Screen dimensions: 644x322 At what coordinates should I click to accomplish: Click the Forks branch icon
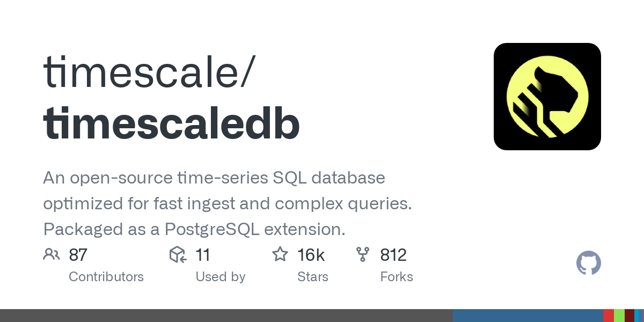tap(363, 254)
